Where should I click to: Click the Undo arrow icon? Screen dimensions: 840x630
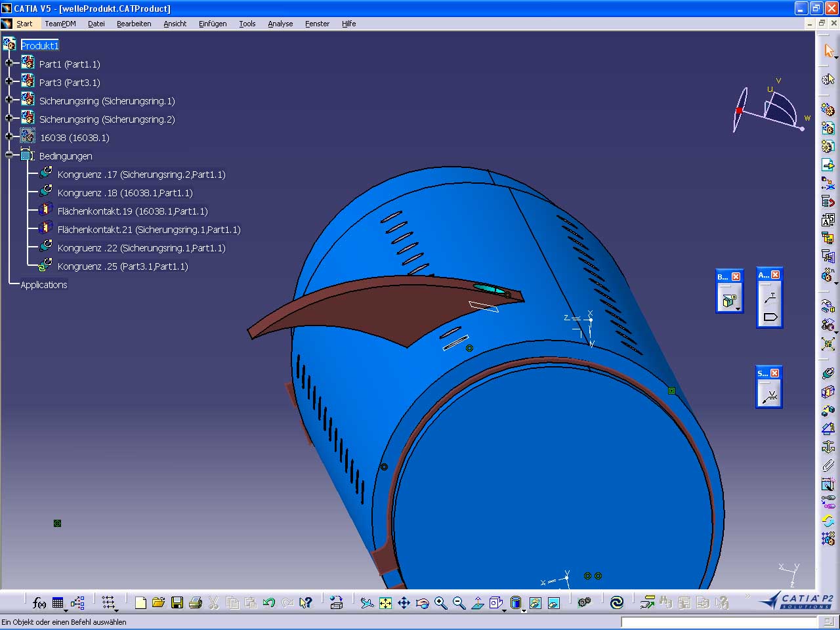pos(269,602)
